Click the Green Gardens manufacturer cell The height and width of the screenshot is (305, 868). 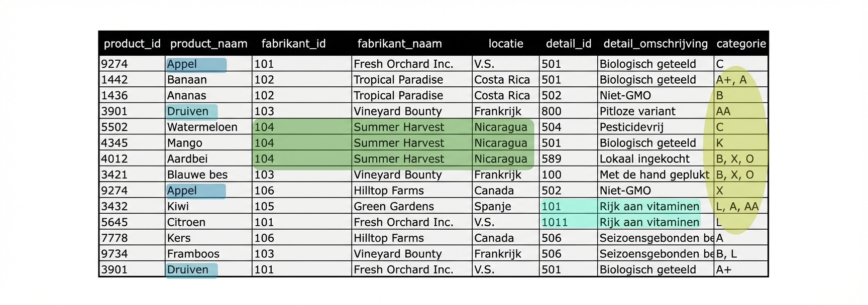pos(394,207)
